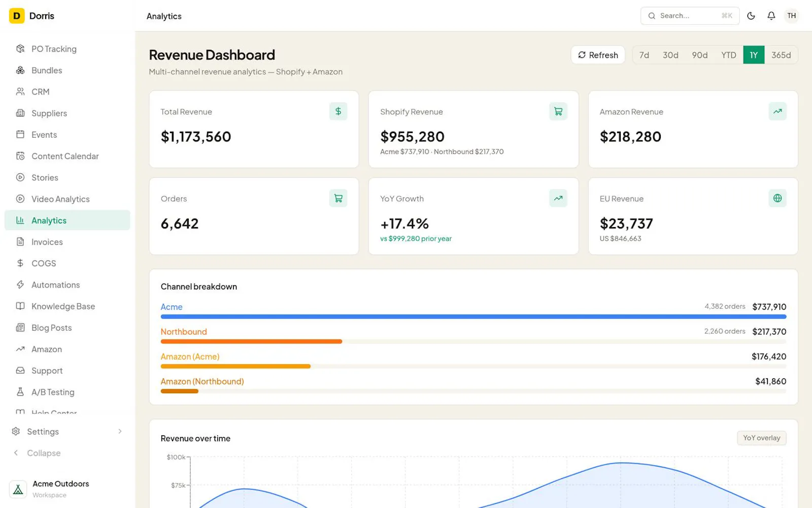Click the Amazon (Acme) channel label

(190, 357)
